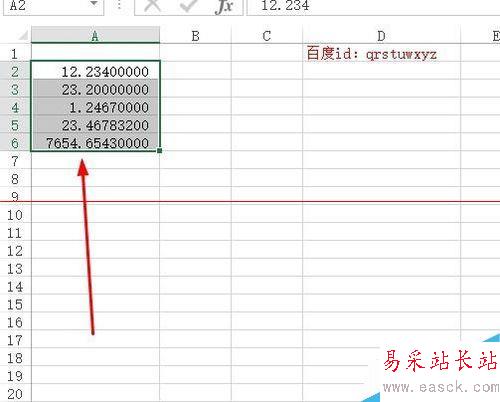500x402 pixels.
Task: Click the cancel X icon in formula bar
Action: click(x=153, y=6)
